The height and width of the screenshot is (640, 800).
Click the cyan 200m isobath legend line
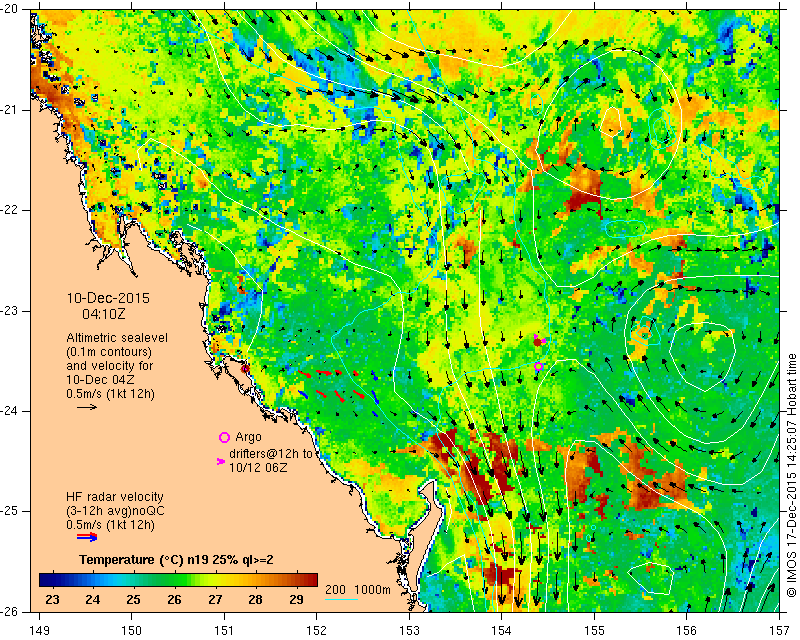pyautogui.click(x=341, y=599)
